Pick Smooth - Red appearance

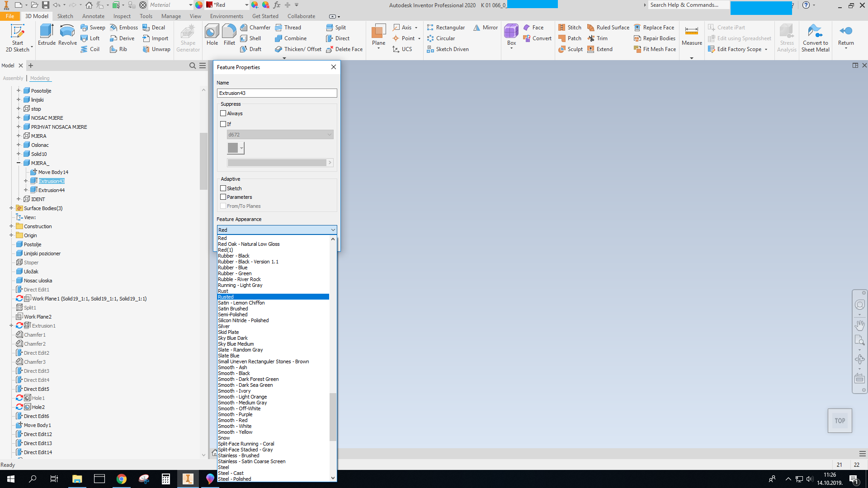233,420
